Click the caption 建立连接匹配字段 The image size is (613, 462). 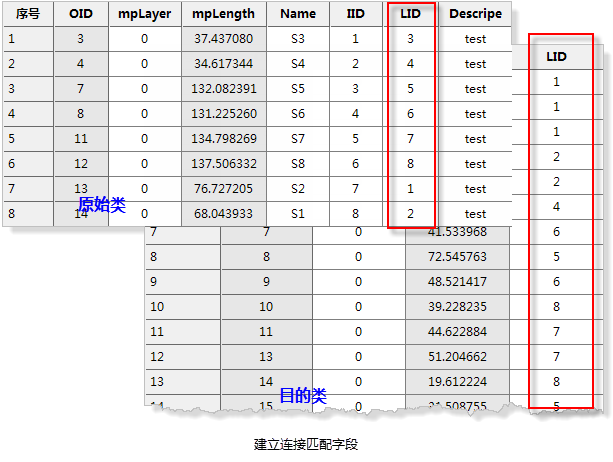pos(306,443)
